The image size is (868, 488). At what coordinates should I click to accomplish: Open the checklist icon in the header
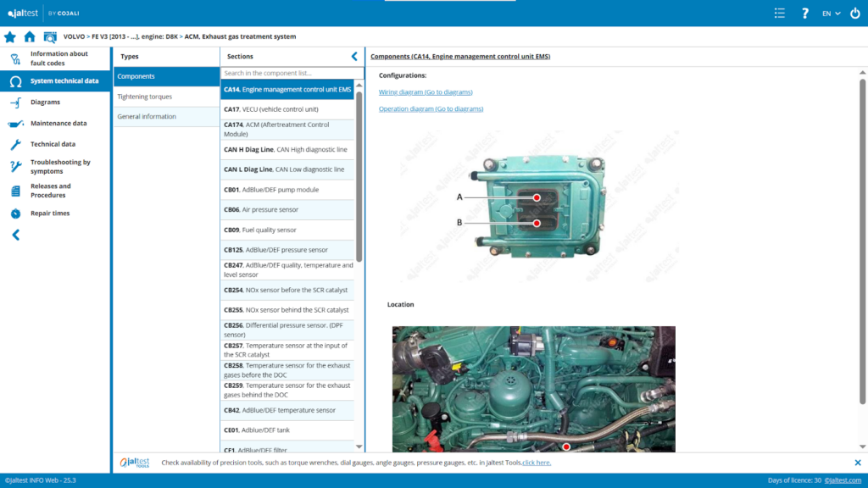[x=780, y=14]
